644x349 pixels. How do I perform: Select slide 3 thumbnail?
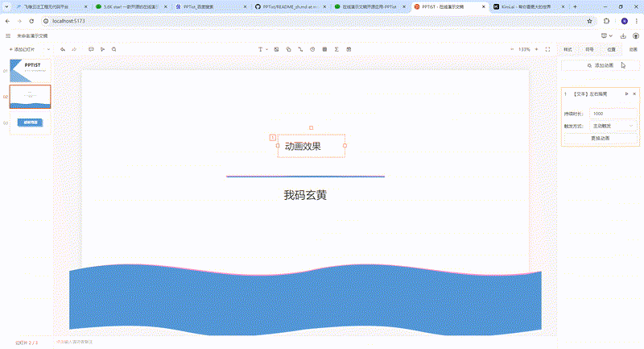click(x=30, y=123)
